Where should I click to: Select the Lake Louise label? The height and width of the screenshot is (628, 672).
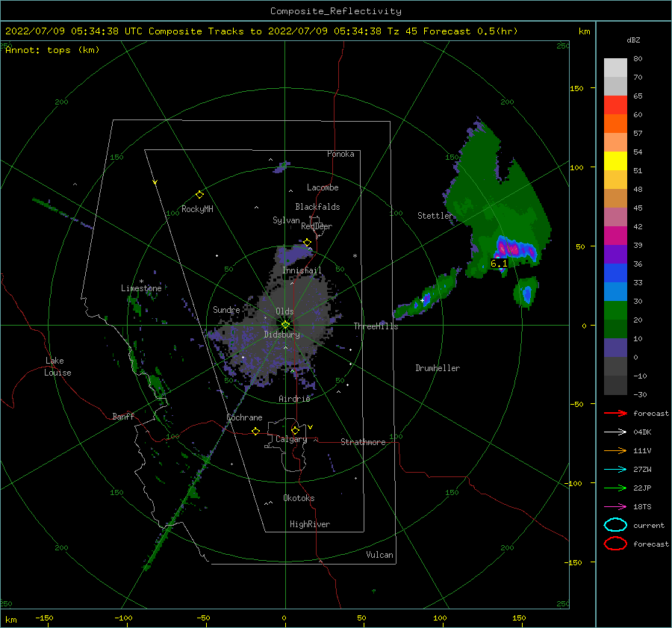[57, 367]
